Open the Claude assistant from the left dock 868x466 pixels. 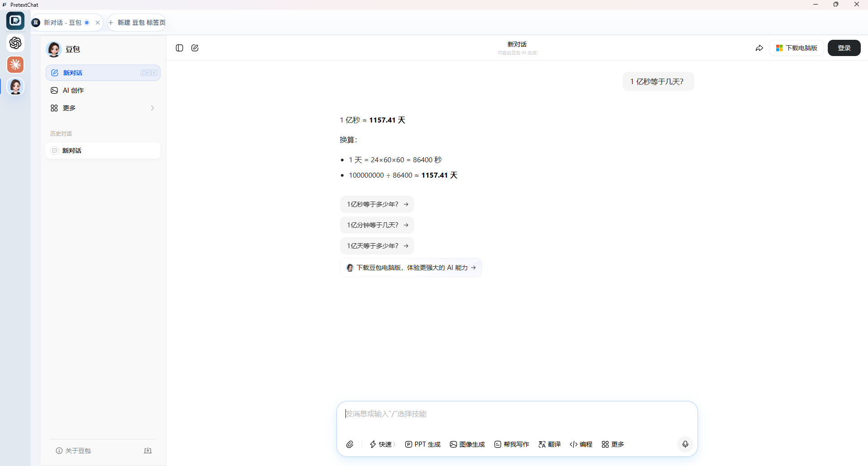point(15,65)
